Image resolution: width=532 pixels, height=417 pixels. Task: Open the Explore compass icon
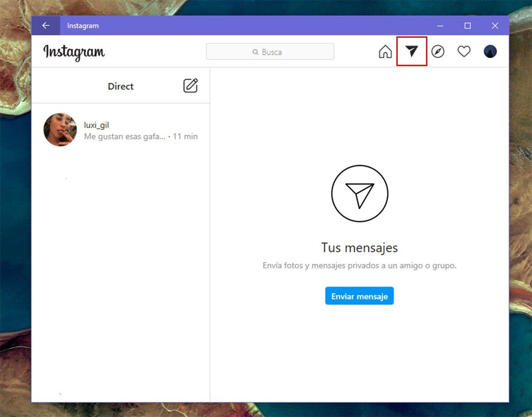[438, 52]
